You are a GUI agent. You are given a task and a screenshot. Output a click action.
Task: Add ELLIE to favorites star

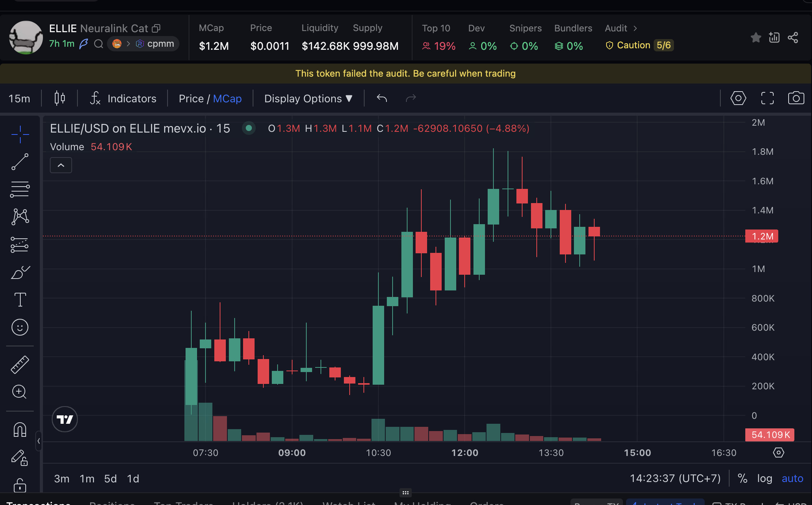pos(756,38)
